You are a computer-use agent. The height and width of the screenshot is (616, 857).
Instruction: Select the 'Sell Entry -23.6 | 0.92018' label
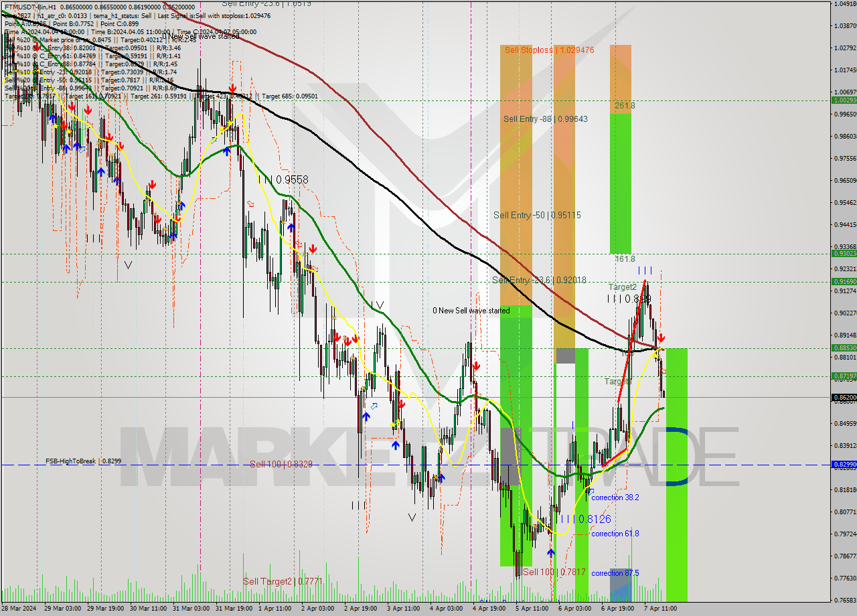(x=539, y=281)
